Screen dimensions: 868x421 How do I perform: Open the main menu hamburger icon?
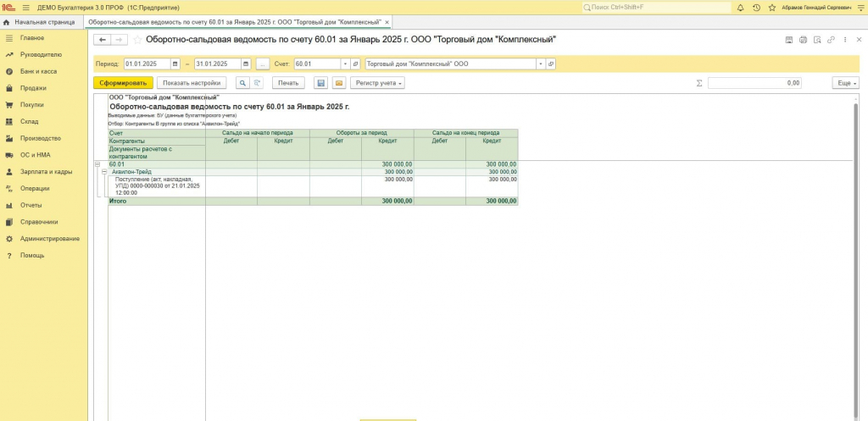[x=25, y=8]
